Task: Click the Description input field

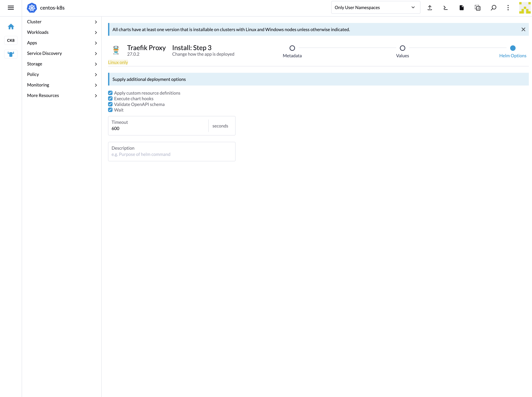Action: click(x=172, y=152)
